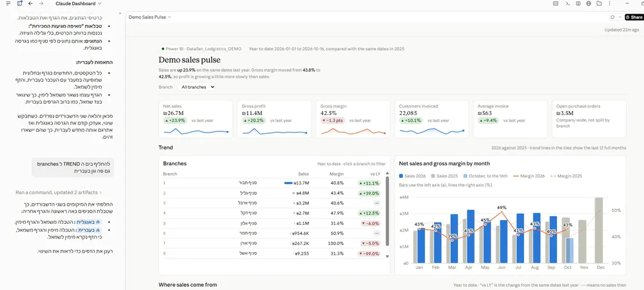Viewport: 644px width, 290px height.
Task: Click the 49% label on Jun chart point
Action: pos(502,208)
